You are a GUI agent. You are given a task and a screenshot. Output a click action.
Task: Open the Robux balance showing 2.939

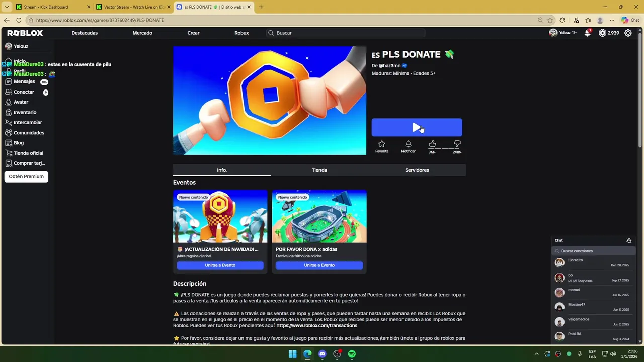coord(609,33)
